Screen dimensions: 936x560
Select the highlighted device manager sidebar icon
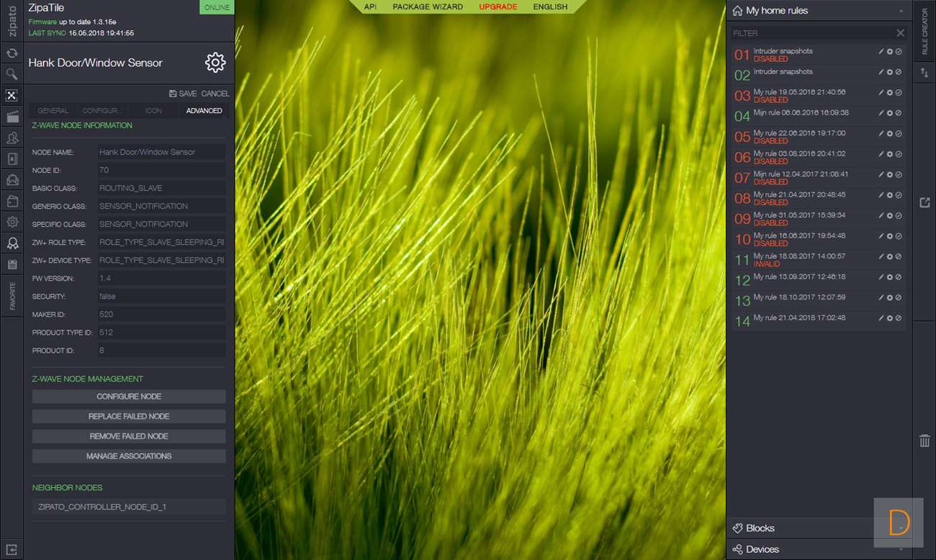coord(12,96)
